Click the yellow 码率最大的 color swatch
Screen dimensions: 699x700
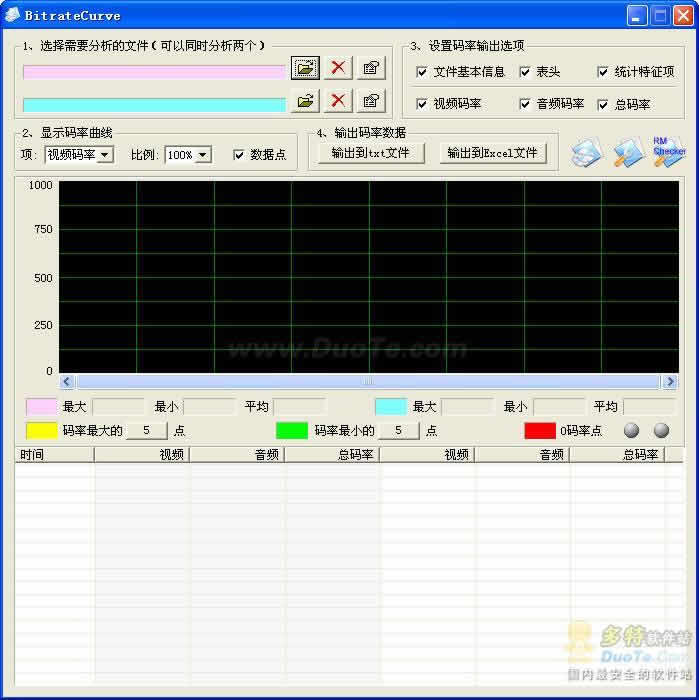(x=42, y=431)
